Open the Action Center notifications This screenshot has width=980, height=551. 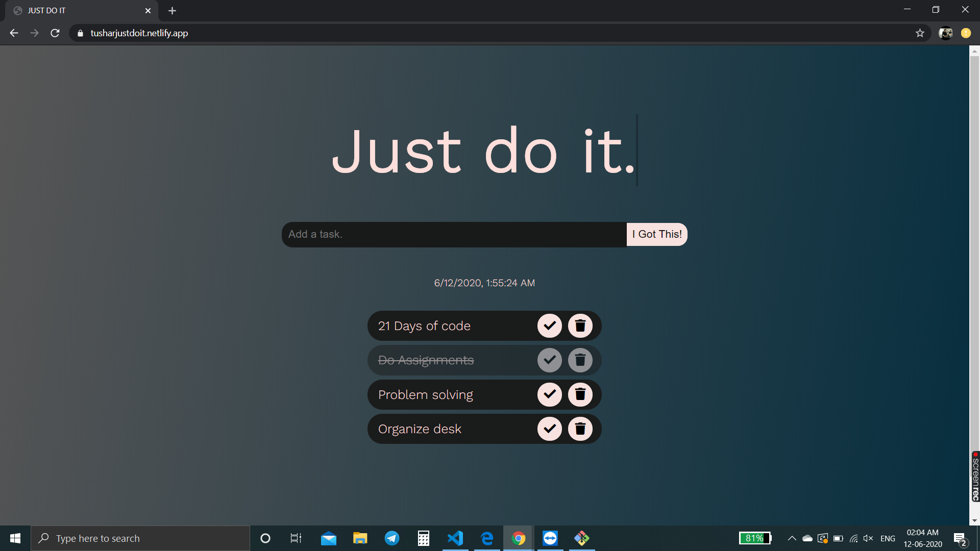click(x=960, y=538)
